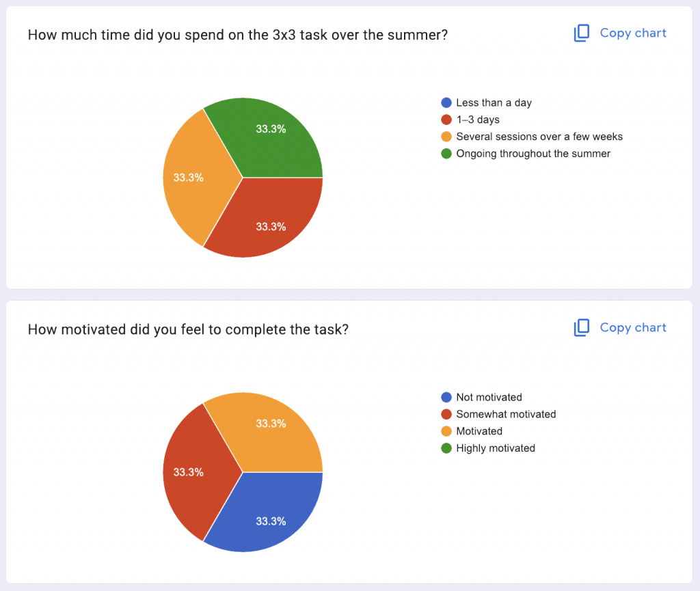
Task: Select the 'Somewhat motivated' legend label
Action: point(506,414)
